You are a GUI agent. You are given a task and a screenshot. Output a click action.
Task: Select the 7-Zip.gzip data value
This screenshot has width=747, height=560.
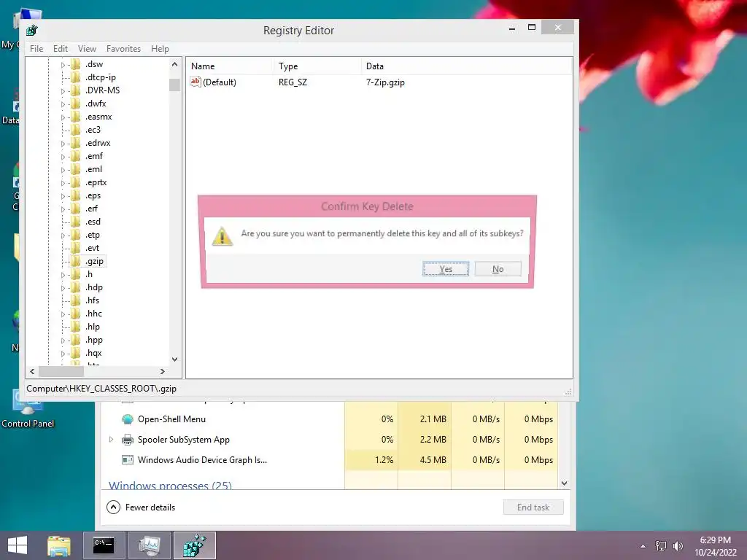point(385,82)
